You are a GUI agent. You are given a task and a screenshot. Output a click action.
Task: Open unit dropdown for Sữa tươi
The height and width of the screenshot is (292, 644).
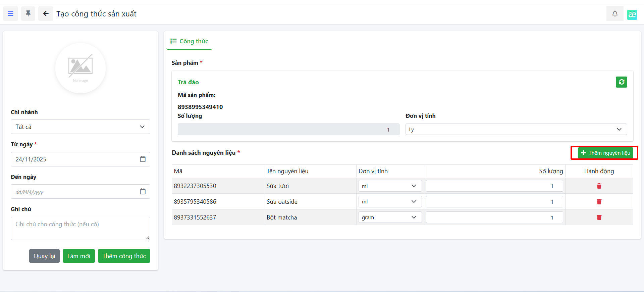click(x=389, y=186)
